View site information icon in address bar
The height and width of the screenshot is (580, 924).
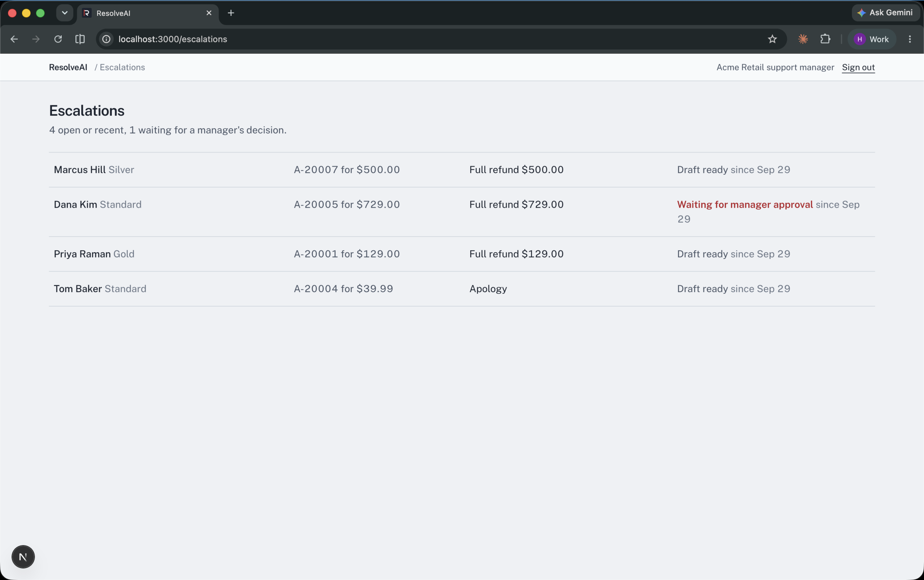(106, 39)
